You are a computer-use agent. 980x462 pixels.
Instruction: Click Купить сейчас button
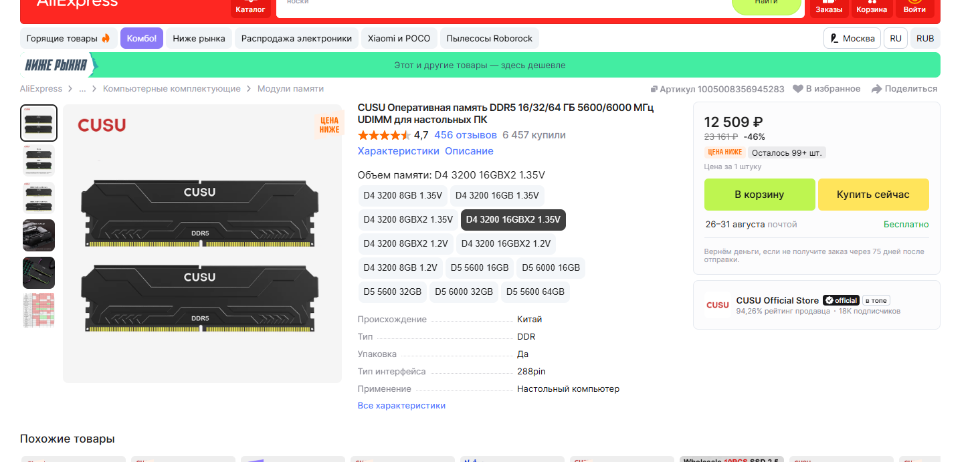873,195
